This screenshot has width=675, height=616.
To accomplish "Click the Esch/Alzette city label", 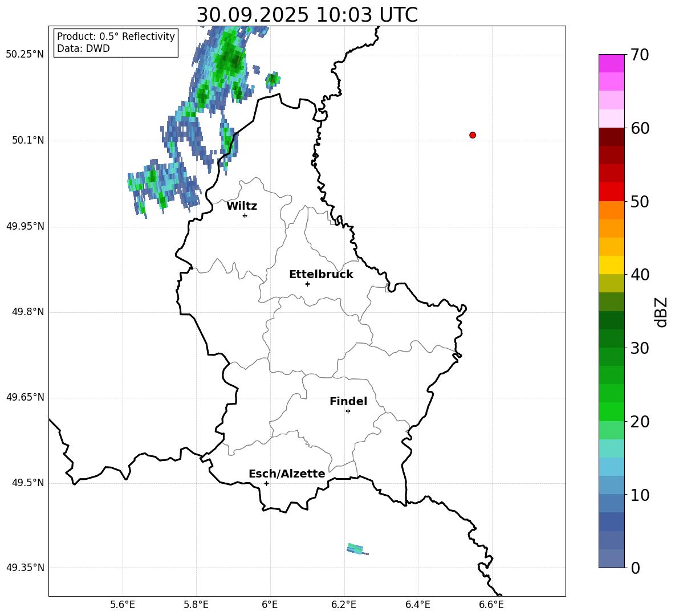I will [x=287, y=474].
